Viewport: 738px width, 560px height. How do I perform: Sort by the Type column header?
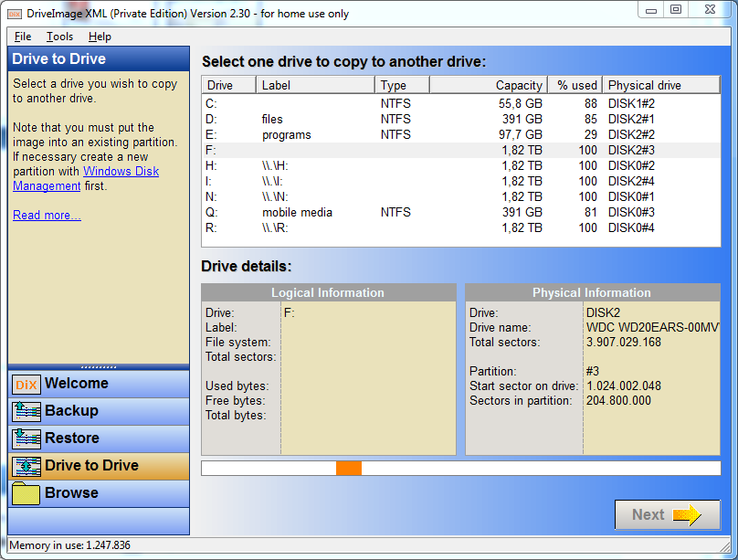coord(403,85)
